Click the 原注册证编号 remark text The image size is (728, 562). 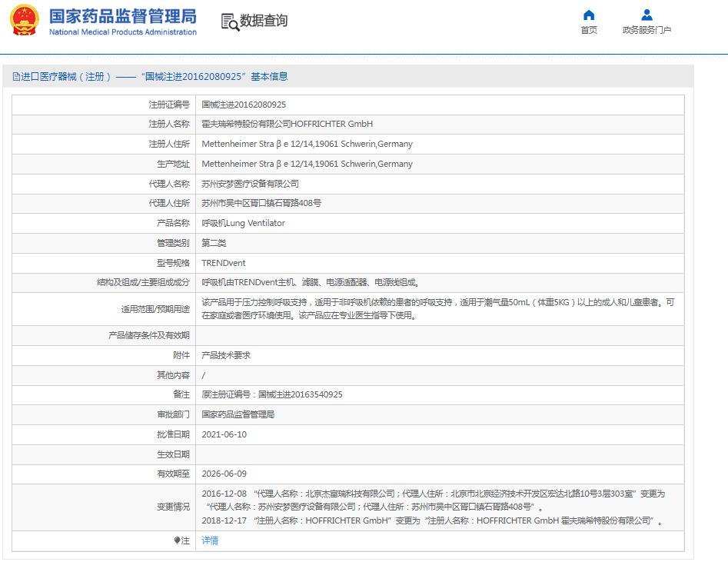272,394
